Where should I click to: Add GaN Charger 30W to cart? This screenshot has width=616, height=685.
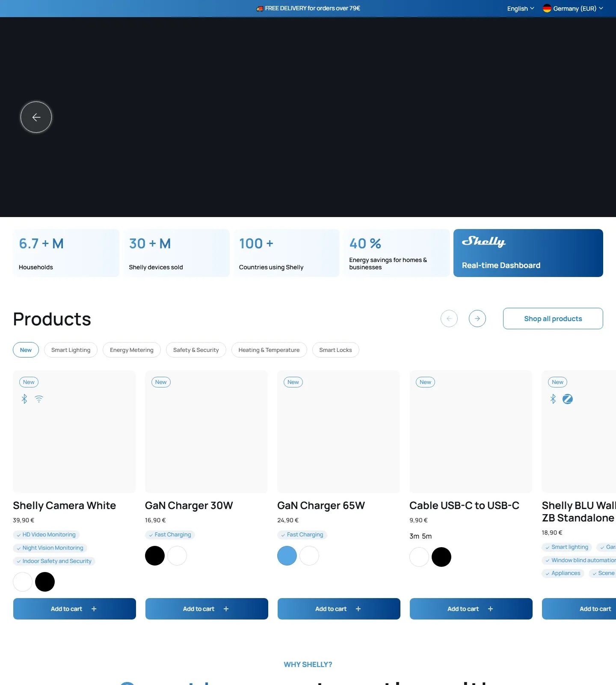pos(207,609)
